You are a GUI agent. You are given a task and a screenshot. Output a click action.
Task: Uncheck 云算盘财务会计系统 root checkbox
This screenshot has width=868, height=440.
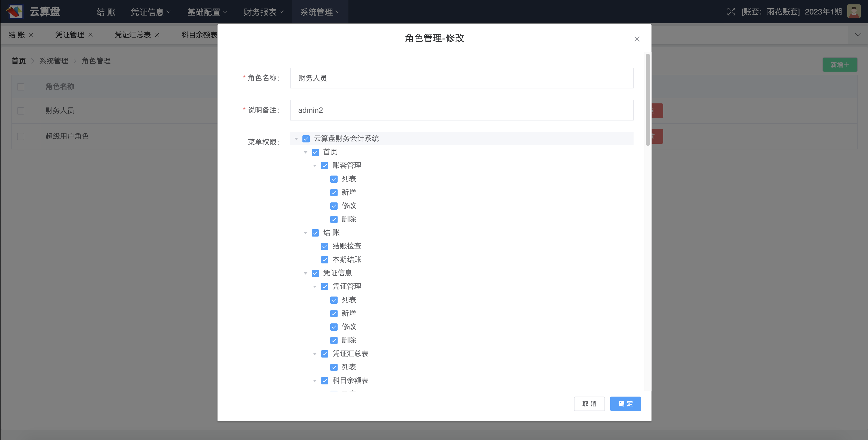306,139
